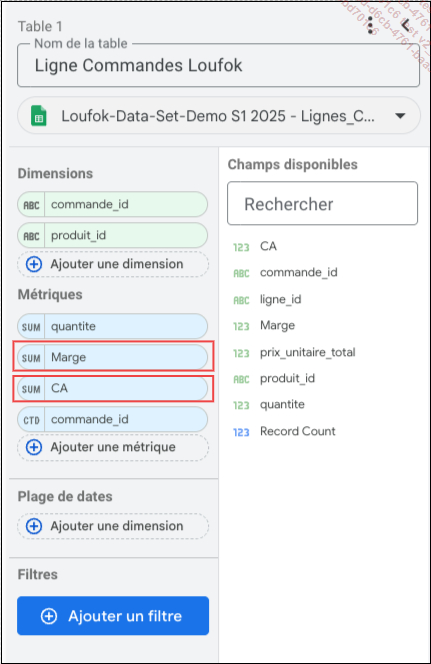431x664 pixels.
Task: Focus the Rechercher field search box
Action: pos(323,204)
